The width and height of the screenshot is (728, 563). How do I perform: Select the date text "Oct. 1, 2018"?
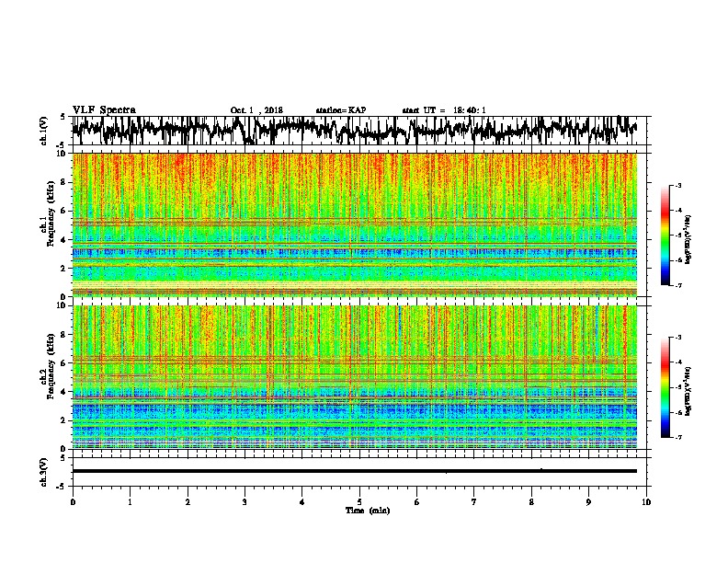[x=256, y=110]
